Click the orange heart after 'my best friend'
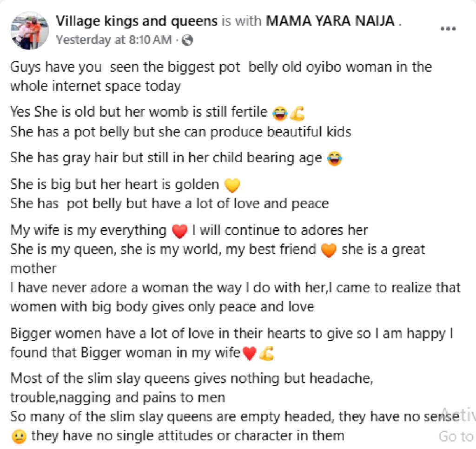This screenshot has height=449, width=476. pos(329,251)
